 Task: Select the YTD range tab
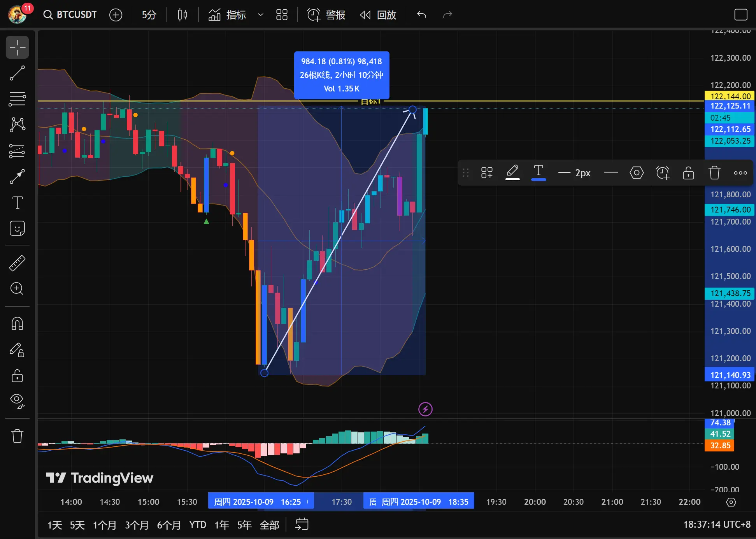[198, 525]
